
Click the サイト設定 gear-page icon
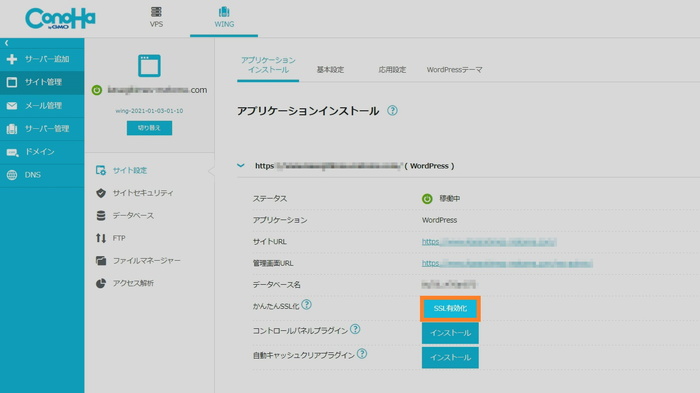[101, 170]
